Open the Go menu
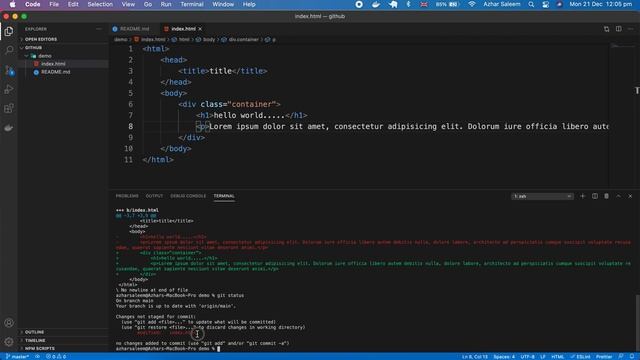Image resolution: width=640 pixels, height=360 pixels. pyautogui.click(x=148, y=4)
